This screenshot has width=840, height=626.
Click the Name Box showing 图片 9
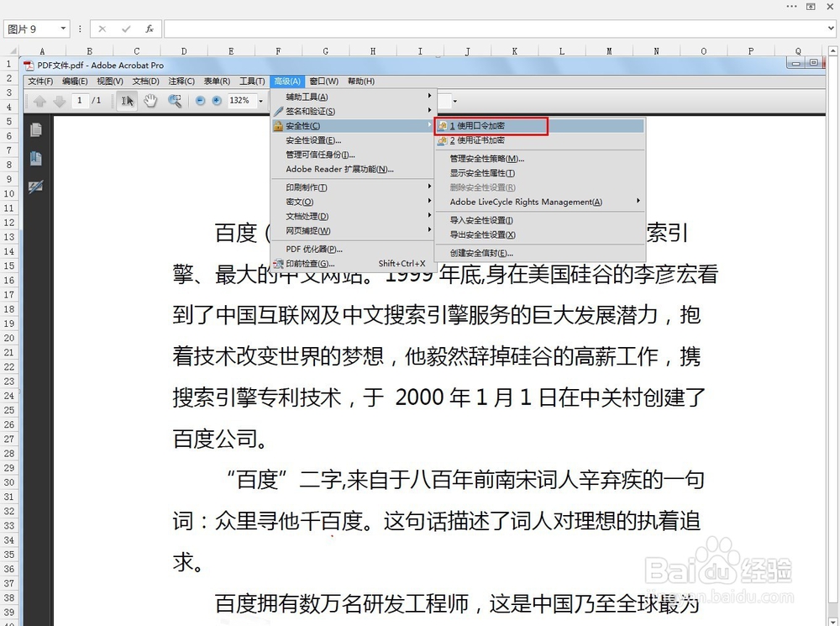pos(32,29)
